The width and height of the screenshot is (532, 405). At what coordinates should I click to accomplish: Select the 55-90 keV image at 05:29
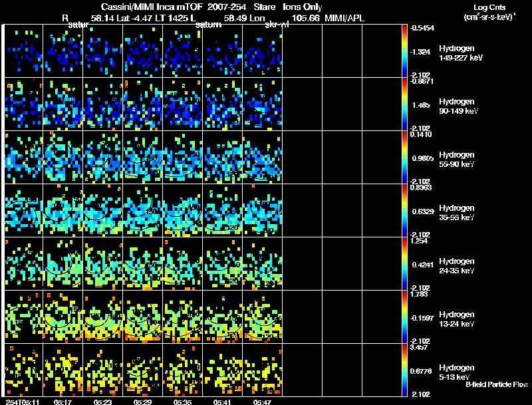pyautogui.click(x=142, y=157)
